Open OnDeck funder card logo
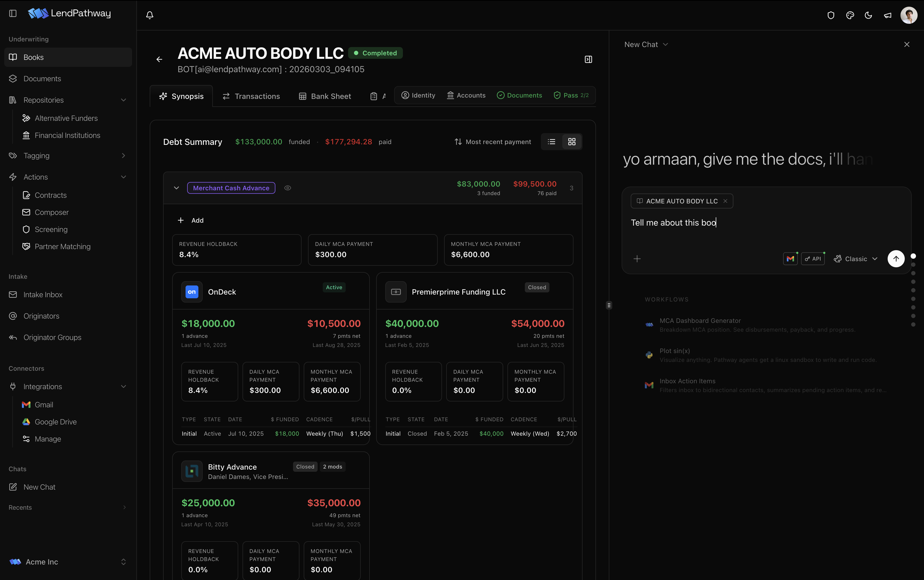The width and height of the screenshot is (924, 580). (x=192, y=292)
